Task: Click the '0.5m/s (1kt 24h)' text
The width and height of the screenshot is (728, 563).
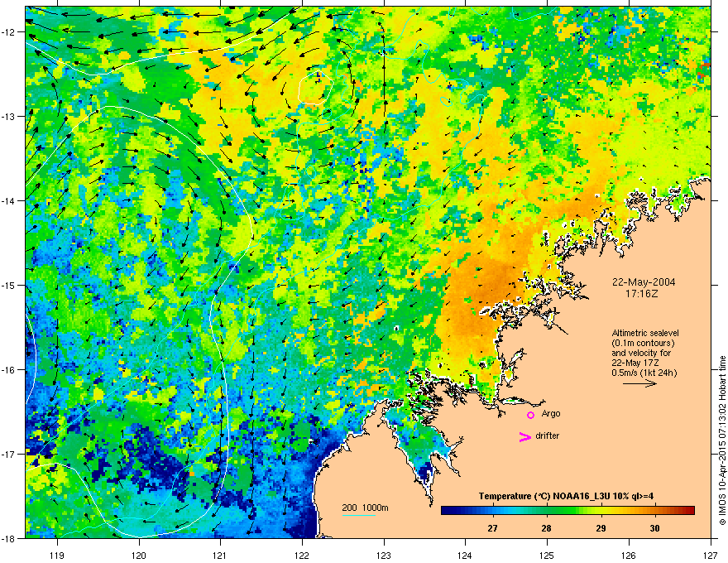Action: coord(644,373)
